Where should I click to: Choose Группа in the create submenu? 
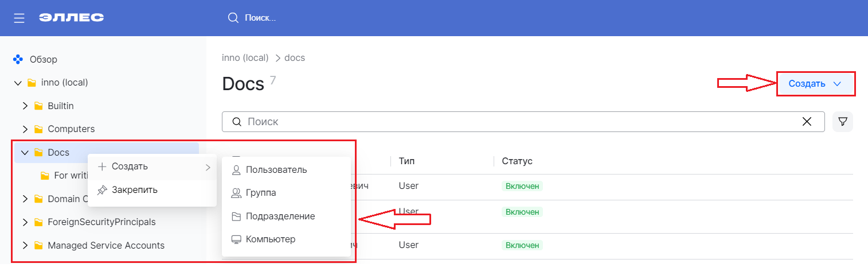(x=261, y=193)
